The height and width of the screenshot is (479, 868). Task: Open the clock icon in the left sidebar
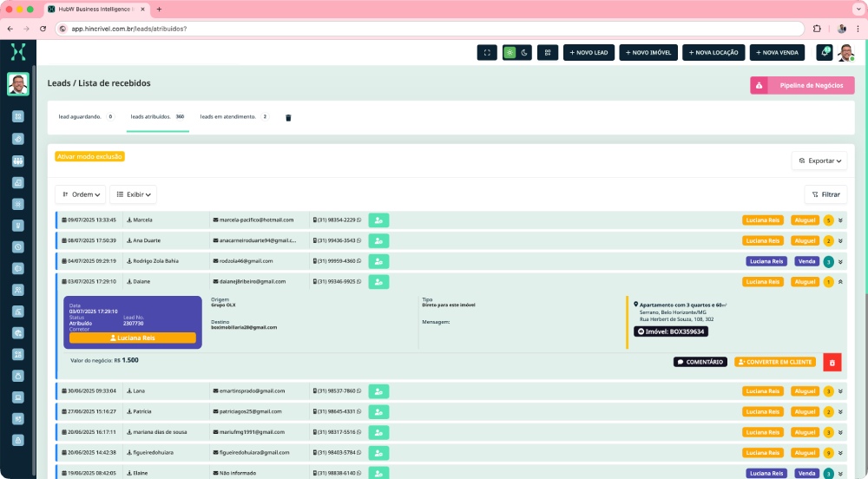click(17, 246)
